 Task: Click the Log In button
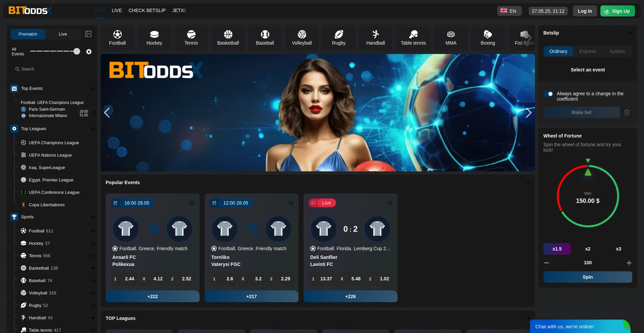tap(585, 11)
